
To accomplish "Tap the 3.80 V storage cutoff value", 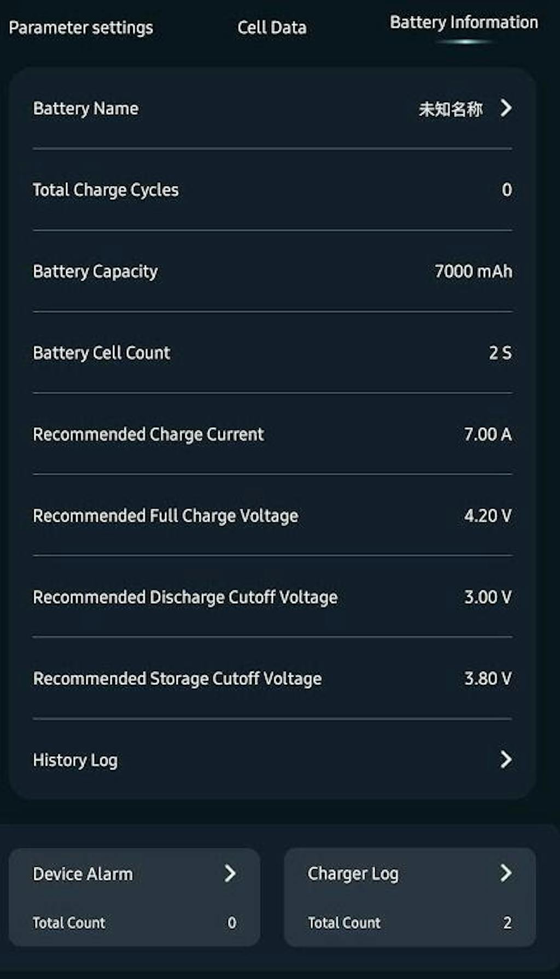I will (488, 678).
